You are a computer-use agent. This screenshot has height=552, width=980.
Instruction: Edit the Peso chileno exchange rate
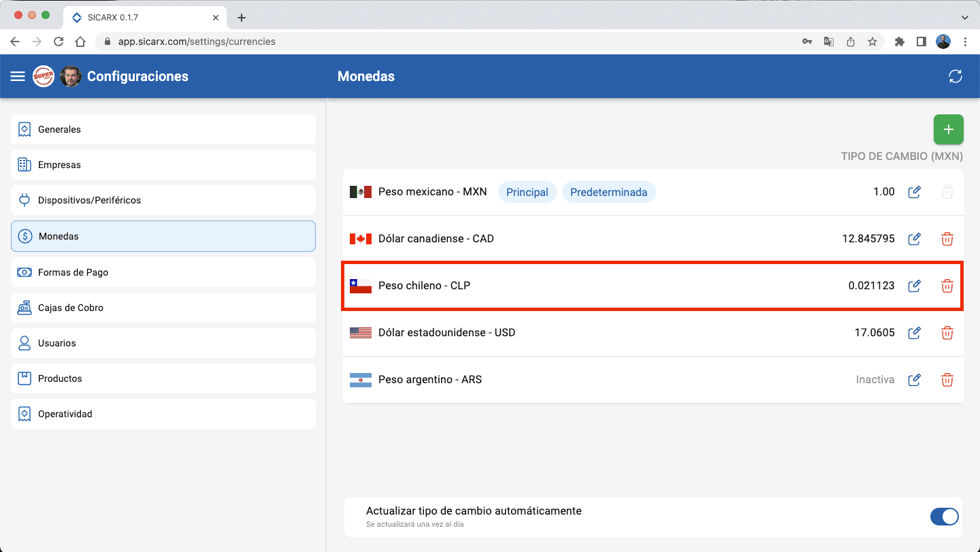pos(914,286)
